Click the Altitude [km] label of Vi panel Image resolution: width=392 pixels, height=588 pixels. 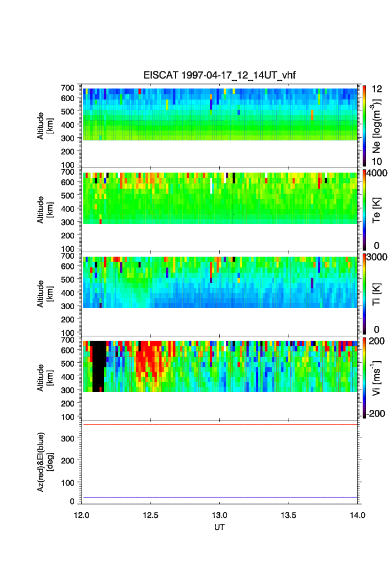[45, 378]
